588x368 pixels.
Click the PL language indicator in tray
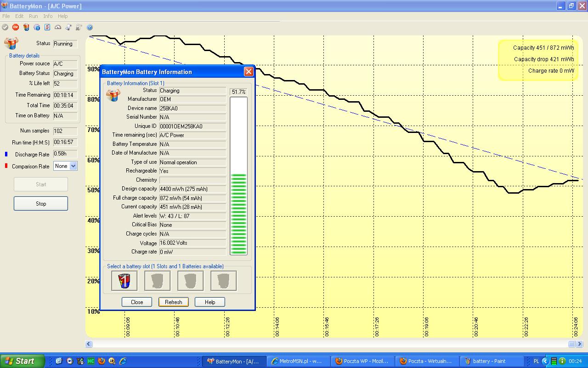tap(537, 361)
